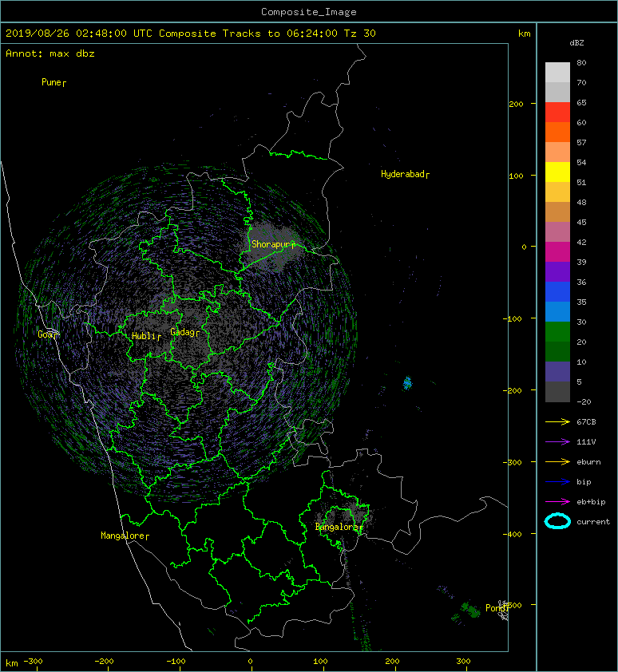
Task: Click the Gadag city label
Action: [185, 332]
